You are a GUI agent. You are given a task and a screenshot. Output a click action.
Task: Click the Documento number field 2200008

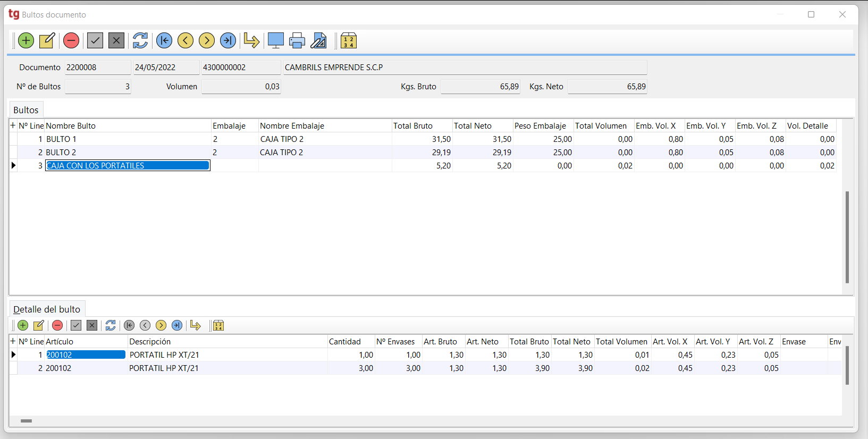click(x=98, y=67)
